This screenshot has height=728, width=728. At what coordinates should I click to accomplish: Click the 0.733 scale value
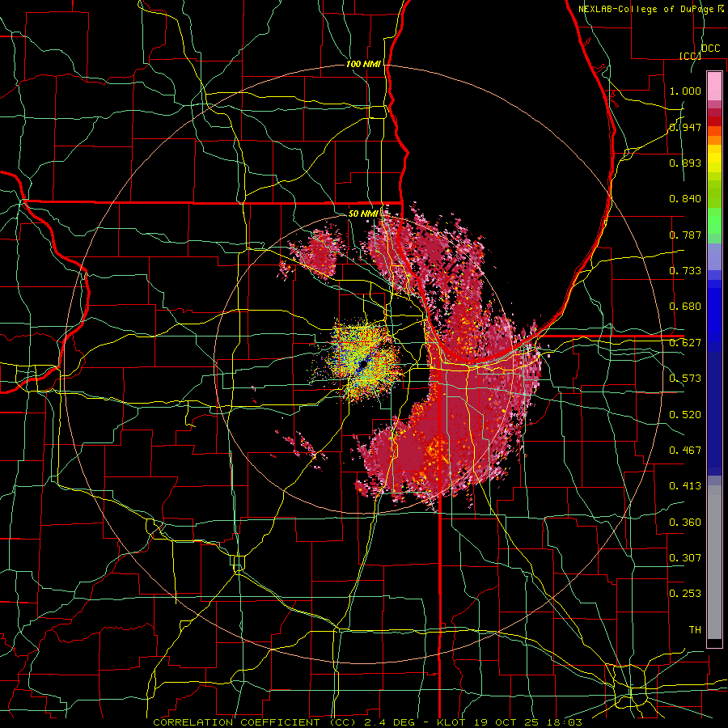685,271
